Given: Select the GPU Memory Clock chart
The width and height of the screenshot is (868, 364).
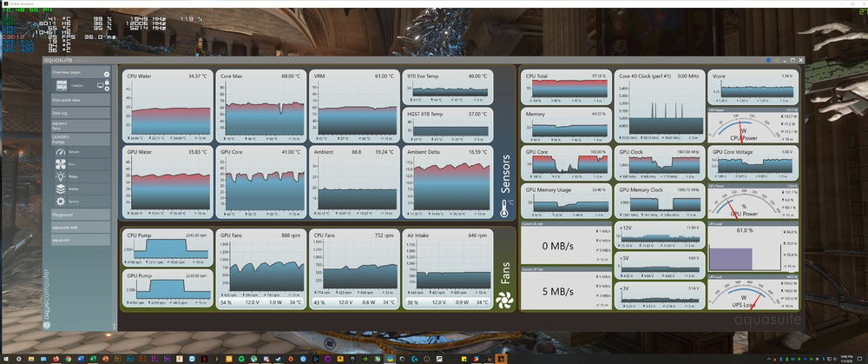Looking at the screenshot, I should [660, 202].
